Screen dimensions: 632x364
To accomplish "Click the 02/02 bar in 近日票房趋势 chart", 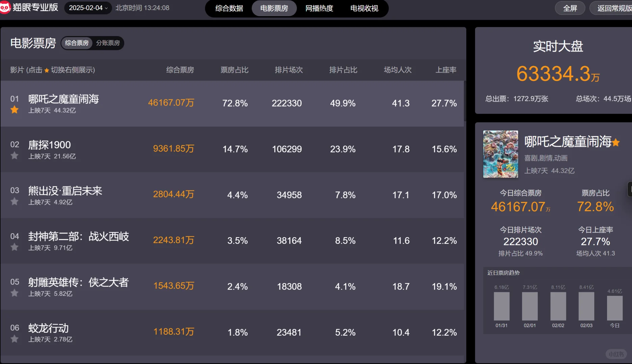I will tap(558, 307).
